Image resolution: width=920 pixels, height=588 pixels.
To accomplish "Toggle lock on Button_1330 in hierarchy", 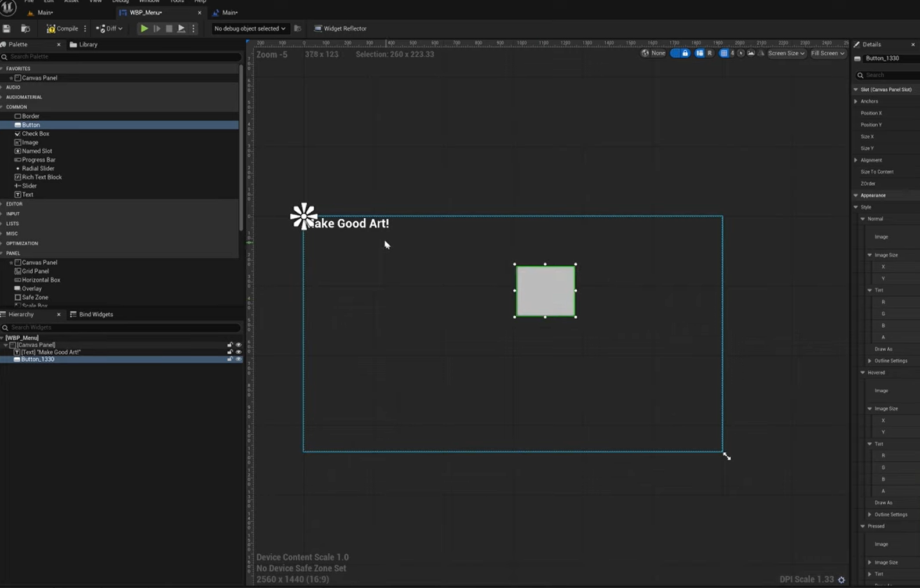I will click(x=230, y=359).
